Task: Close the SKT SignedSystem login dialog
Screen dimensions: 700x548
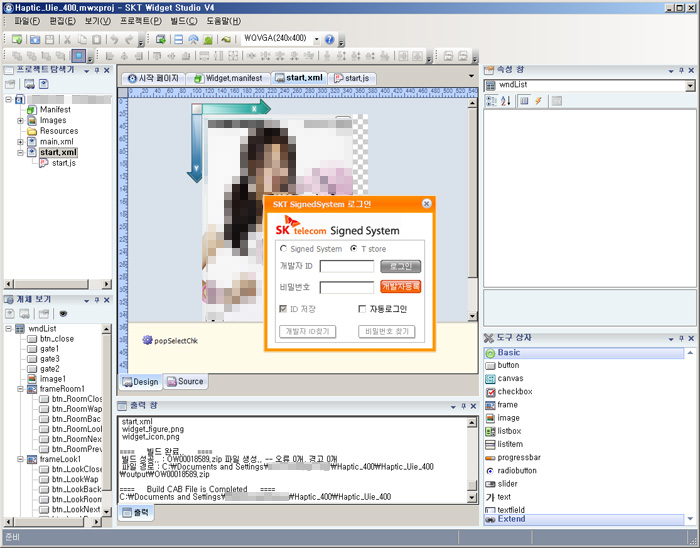Action: (426, 203)
